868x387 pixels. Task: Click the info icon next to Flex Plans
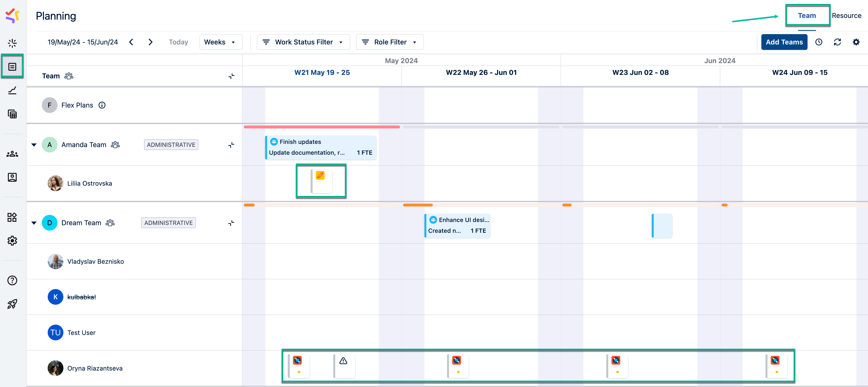[x=102, y=105]
